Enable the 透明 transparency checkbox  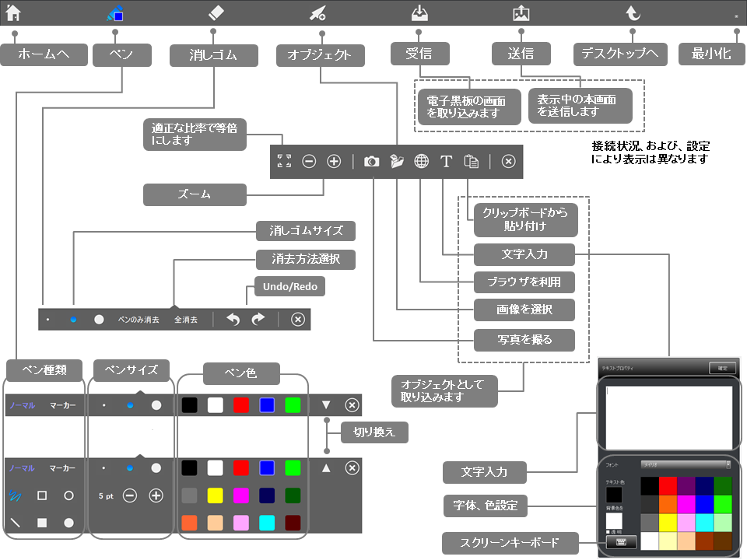point(608,531)
